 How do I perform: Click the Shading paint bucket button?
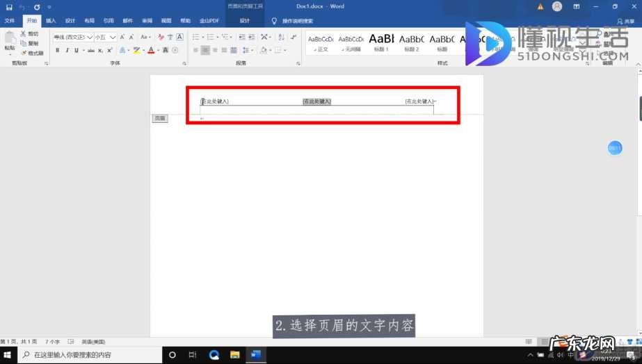(x=264, y=50)
